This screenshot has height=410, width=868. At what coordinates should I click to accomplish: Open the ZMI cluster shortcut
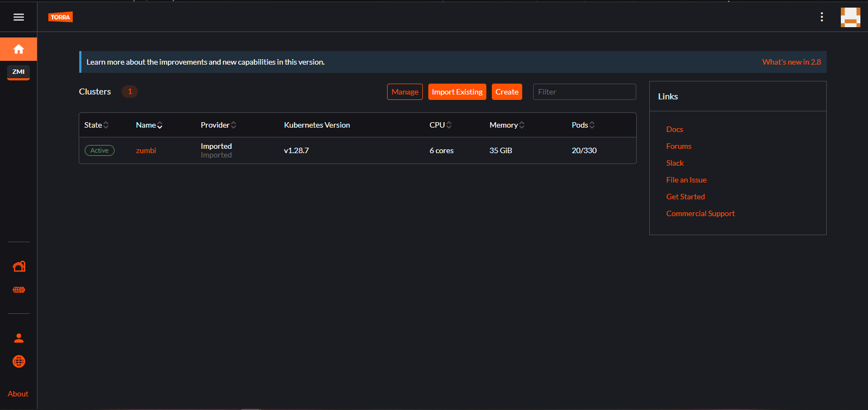[18, 72]
